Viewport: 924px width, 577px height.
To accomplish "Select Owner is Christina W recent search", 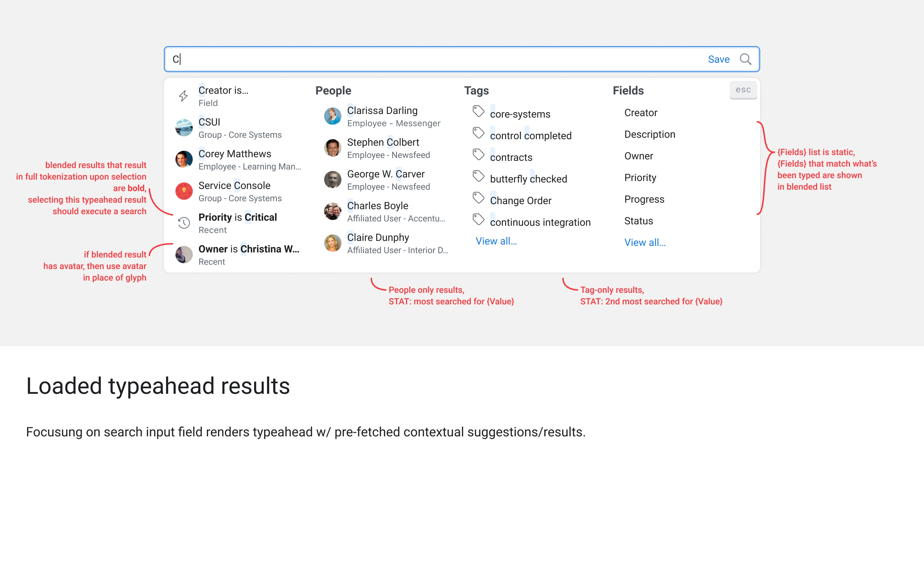I will point(248,249).
